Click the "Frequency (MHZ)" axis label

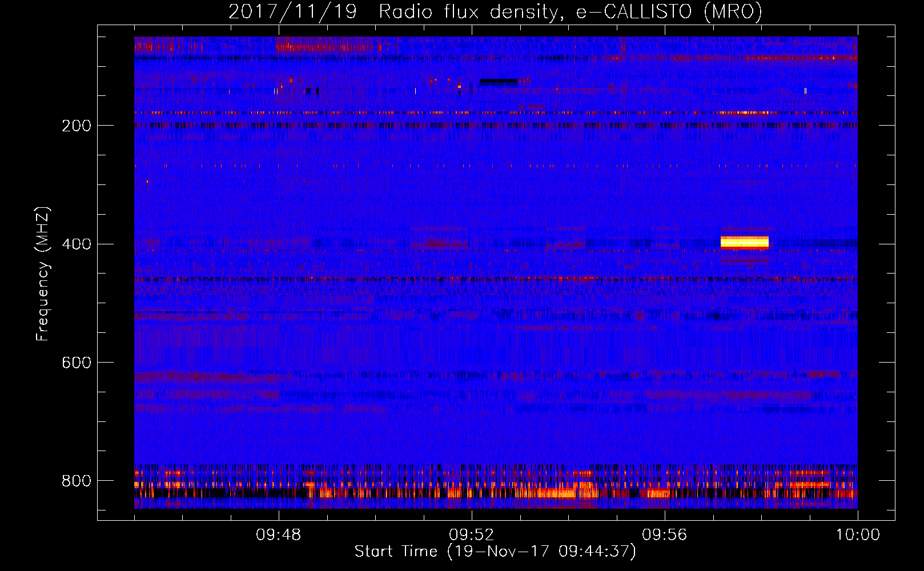point(43,274)
